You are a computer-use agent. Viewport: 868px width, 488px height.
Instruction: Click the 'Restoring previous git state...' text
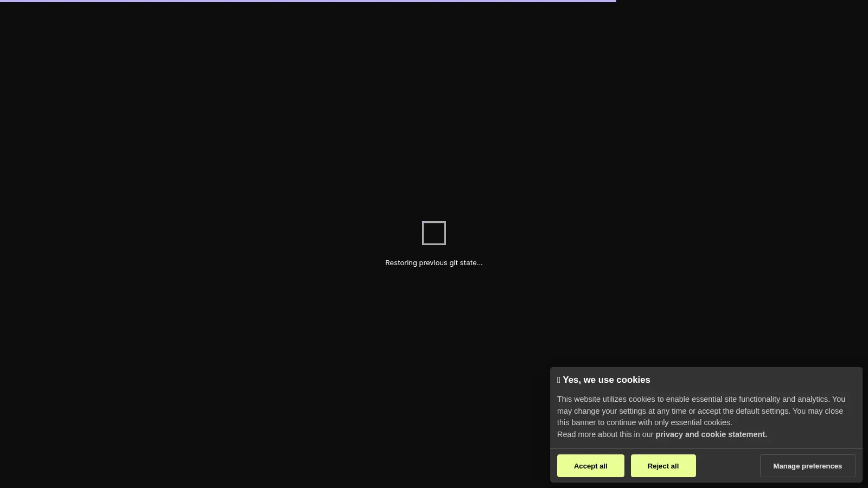434,262
